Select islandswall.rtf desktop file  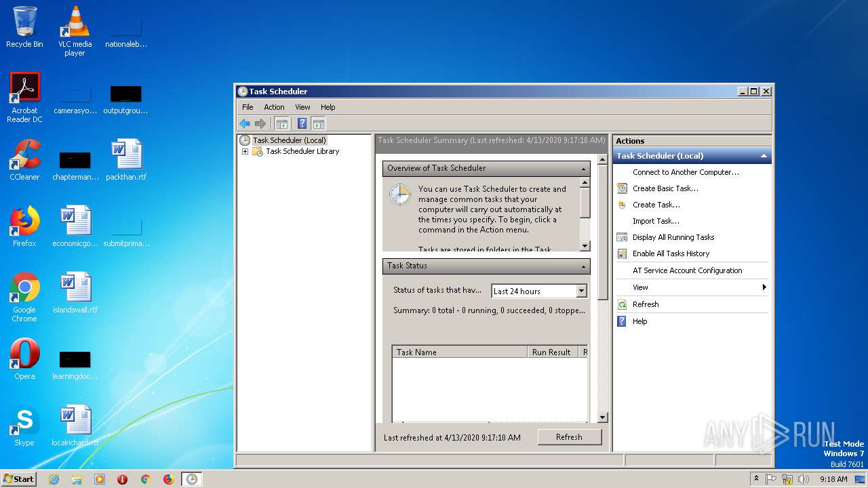(75, 293)
